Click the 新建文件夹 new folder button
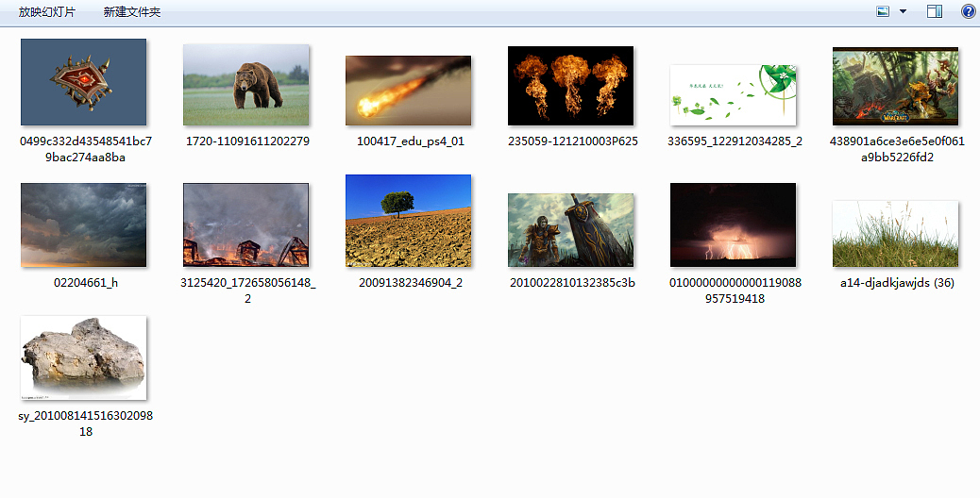 pyautogui.click(x=132, y=12)
